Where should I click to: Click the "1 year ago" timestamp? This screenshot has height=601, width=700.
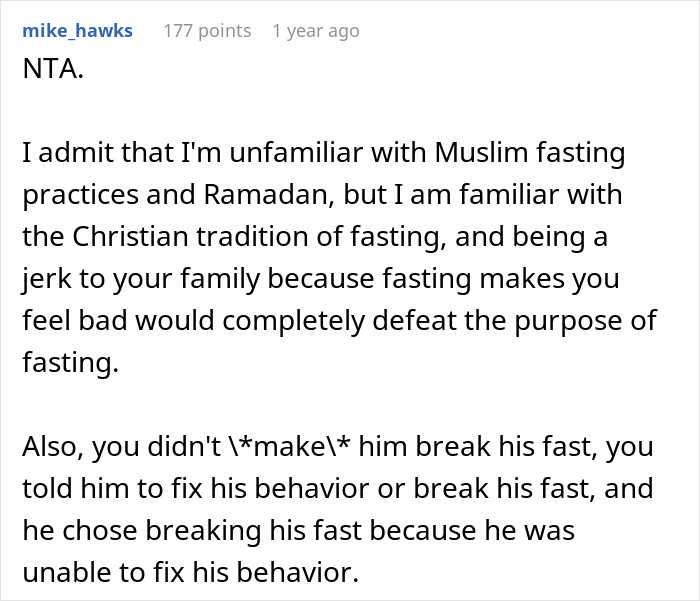click(315, 31)
